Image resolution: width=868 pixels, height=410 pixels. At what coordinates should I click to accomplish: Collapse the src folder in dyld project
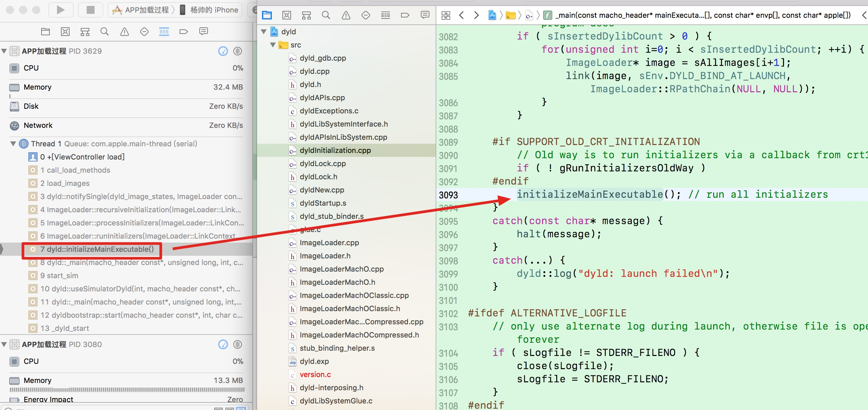click(x=273, y=45)
